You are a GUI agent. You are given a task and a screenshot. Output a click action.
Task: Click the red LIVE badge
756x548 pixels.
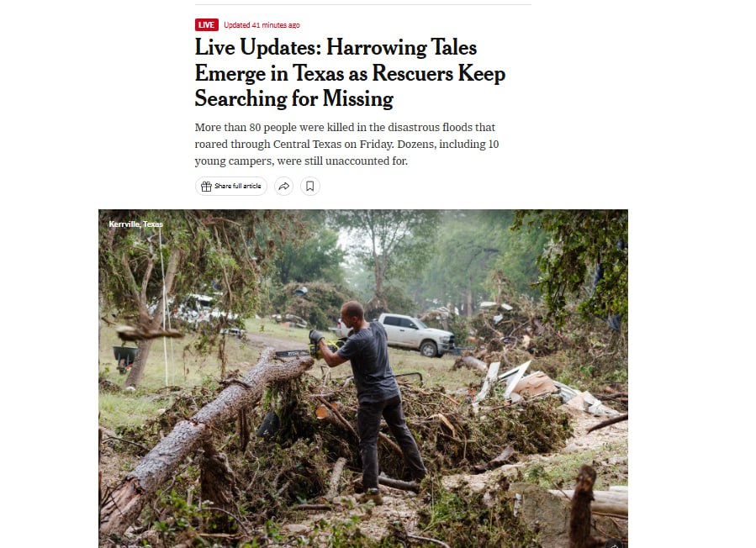206,25
